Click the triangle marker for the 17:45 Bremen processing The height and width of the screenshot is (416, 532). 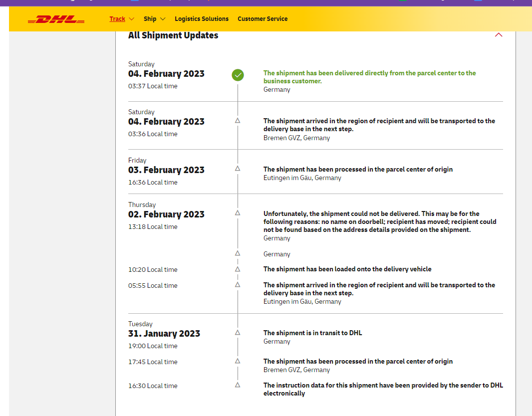click(x=238, y=361)
